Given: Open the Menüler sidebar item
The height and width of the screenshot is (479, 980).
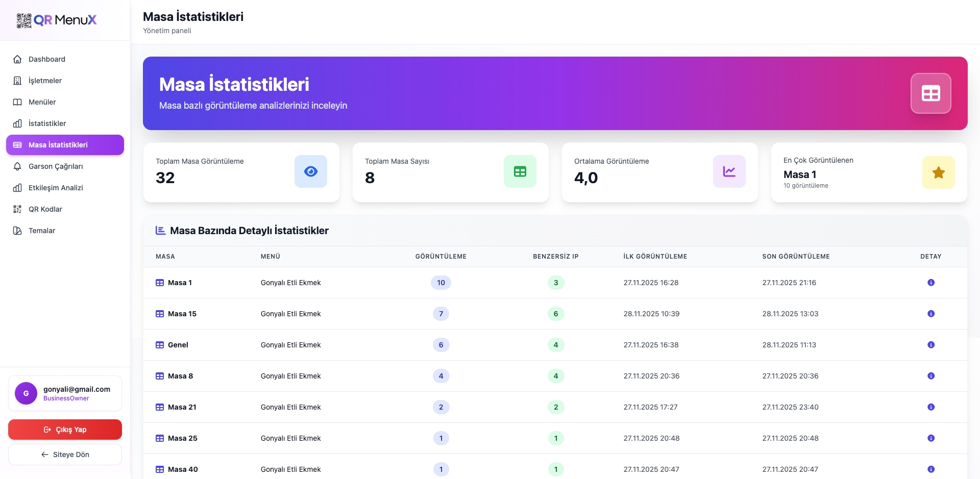Looking at the screenshot, I should click(x=42, y=102).
